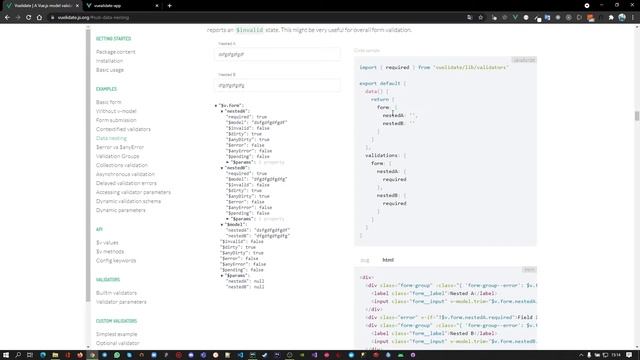
Task: Open the $v values API page
Action: [x=107, y=242]
